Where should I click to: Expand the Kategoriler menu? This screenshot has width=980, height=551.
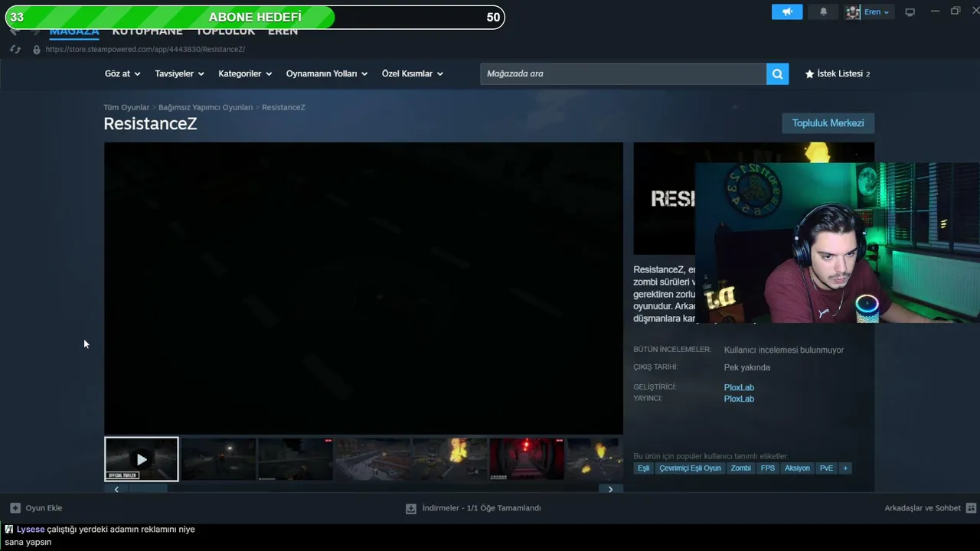[x=245, y=73]
